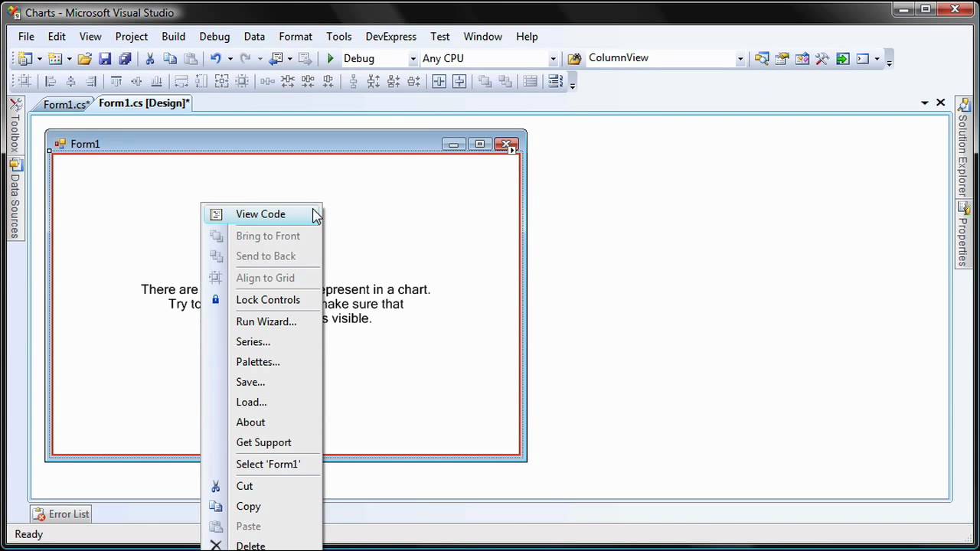980x551 pixels.
Task: Click the Align Bottoms layout icon
Action: pyautogui.click(x=156, y=81)
